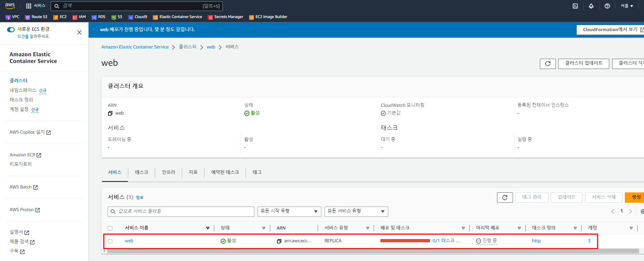Switch to the 태그 tab
Screen dimensions: 644x261
[x=257, y=172]
